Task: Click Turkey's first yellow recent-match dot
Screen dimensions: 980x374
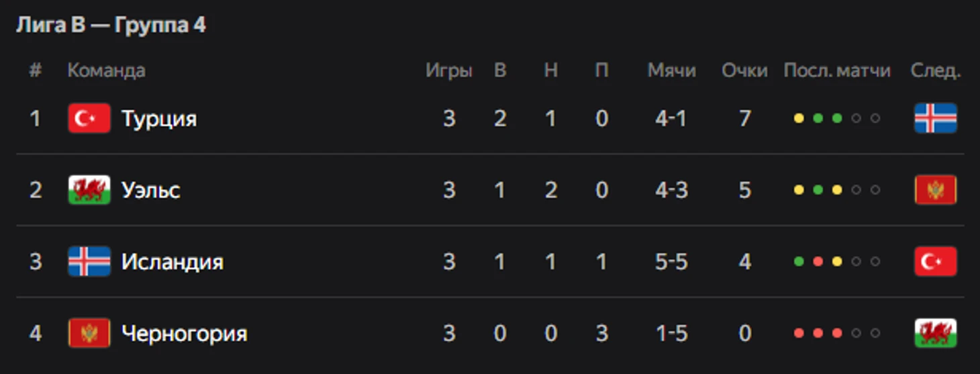Action: click(x=799, y=119)
